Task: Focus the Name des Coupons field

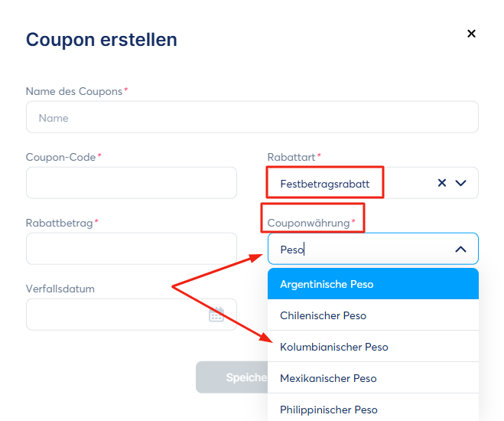Action: (x=252, y=117)
